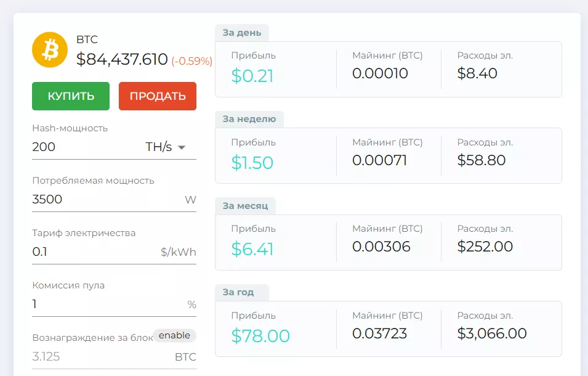Select the За день tab label
This screenshot has width=588, height=376.
coord(242,33)
